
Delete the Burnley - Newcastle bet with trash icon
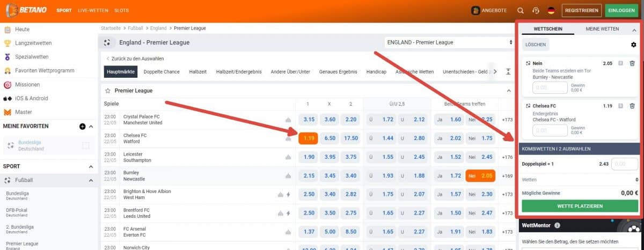coord(632,63)
